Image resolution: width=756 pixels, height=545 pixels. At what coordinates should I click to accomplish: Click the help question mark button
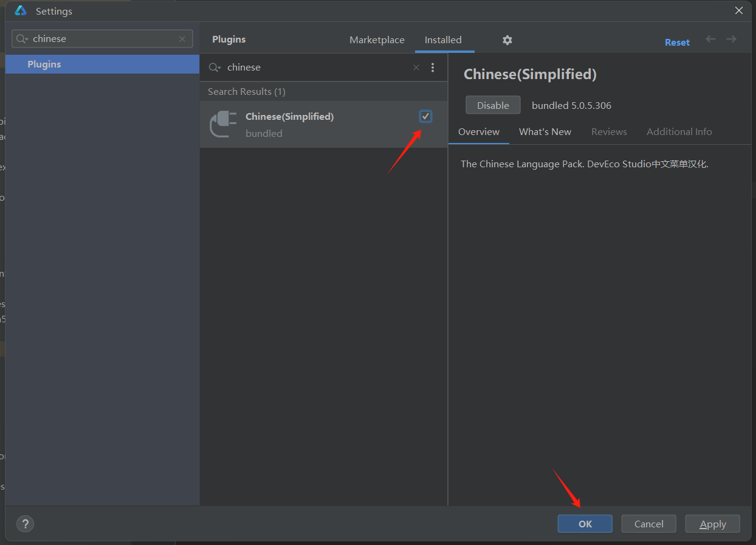(x=25, y=524)
